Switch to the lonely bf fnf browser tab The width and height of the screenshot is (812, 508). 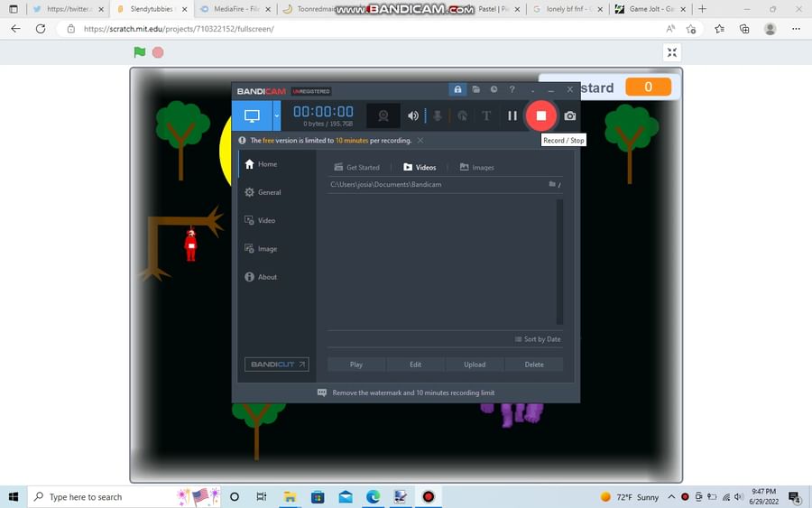567,9
